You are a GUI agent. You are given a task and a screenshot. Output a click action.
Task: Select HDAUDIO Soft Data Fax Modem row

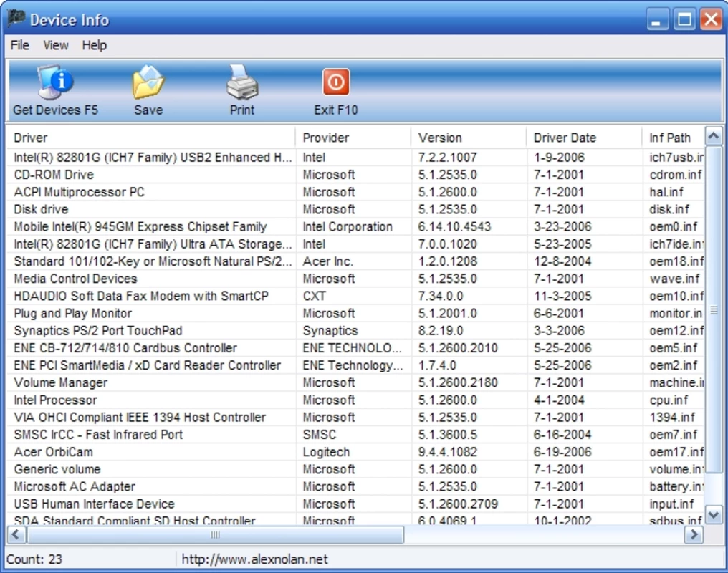pos(355,296)
